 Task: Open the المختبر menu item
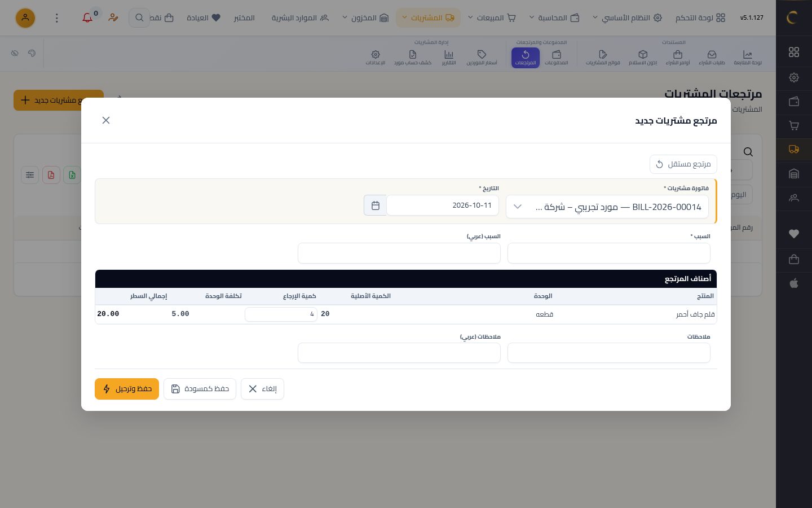(x=244, y=18)
